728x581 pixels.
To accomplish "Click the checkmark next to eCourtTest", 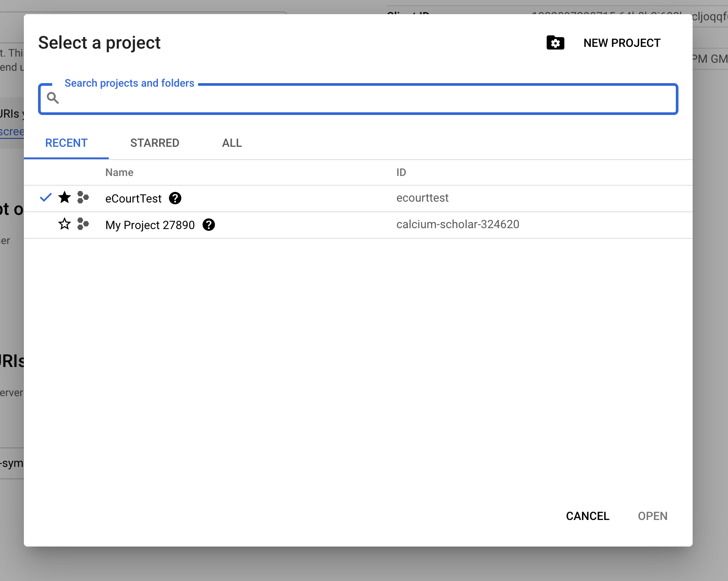I will pyautogui.click(x=46, y=198).
